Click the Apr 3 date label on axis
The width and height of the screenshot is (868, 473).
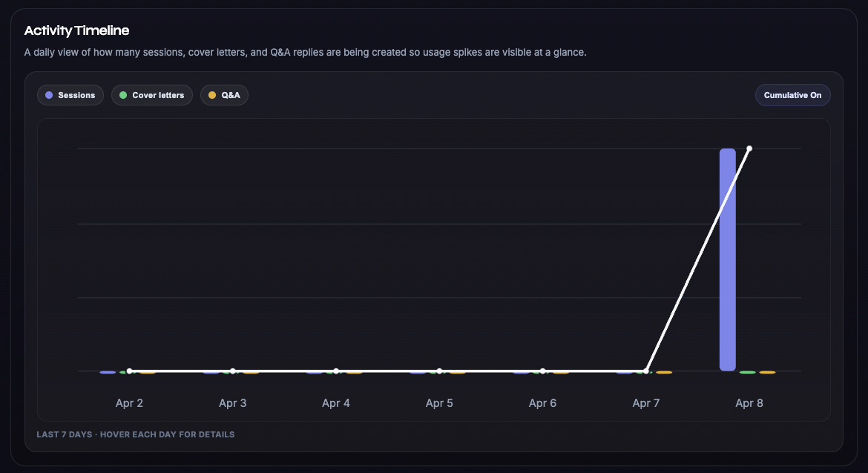(x=232, y=403)
